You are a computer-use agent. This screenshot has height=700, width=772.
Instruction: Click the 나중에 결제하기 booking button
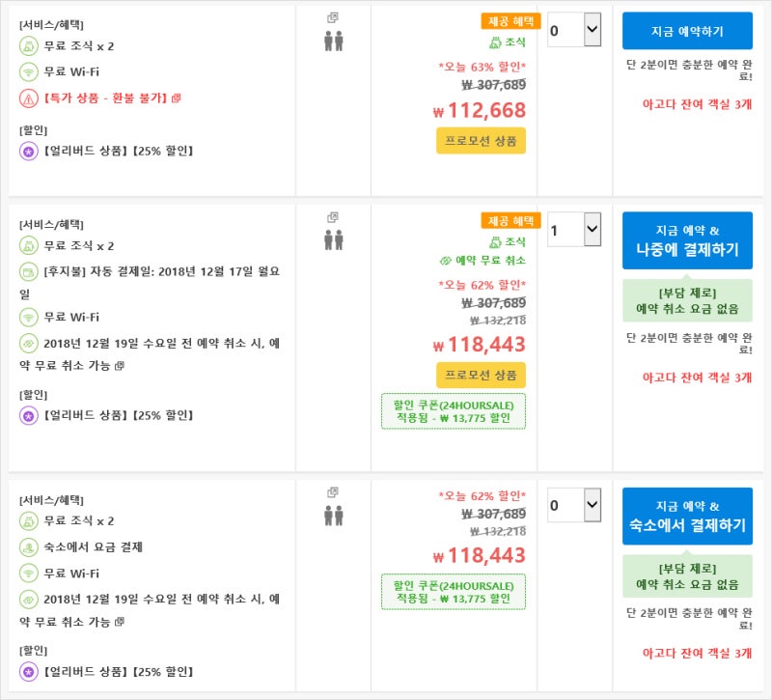tap(687, 241)
